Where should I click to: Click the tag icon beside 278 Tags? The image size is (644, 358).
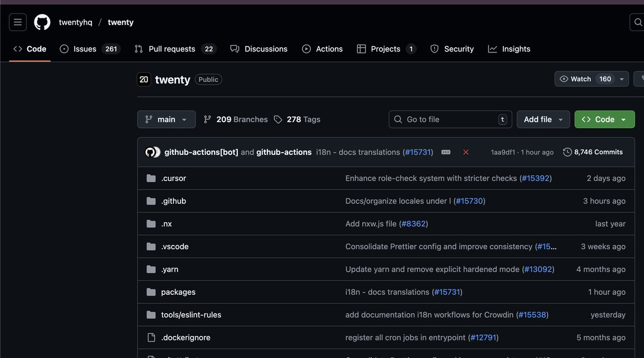pyautogui.click(x=278, y=120)
